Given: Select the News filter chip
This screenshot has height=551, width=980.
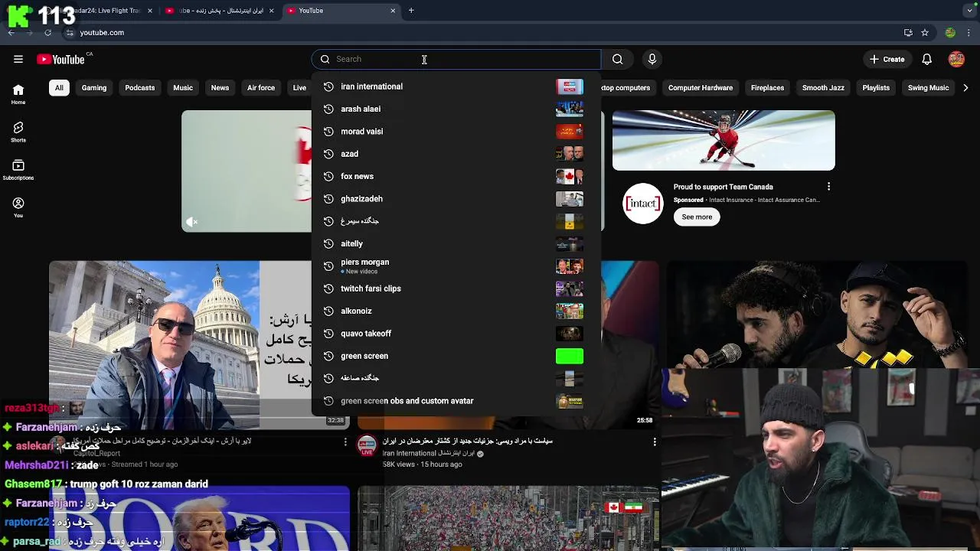Looking at the screenshot, I should tap(220, 88).
